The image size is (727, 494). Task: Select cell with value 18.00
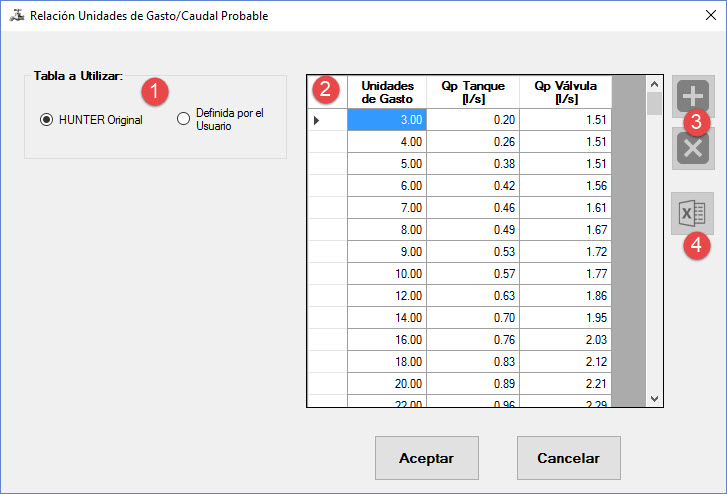click(x=387, y=361)
